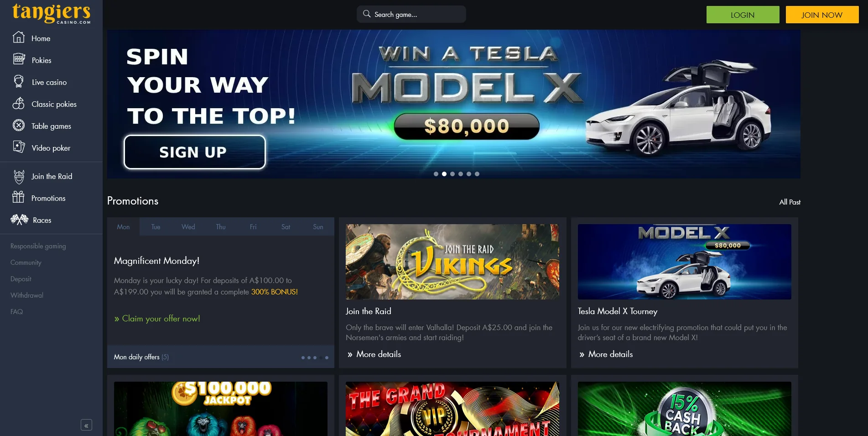Click the yellow JOIN NOW button

(x=822, y=15)
